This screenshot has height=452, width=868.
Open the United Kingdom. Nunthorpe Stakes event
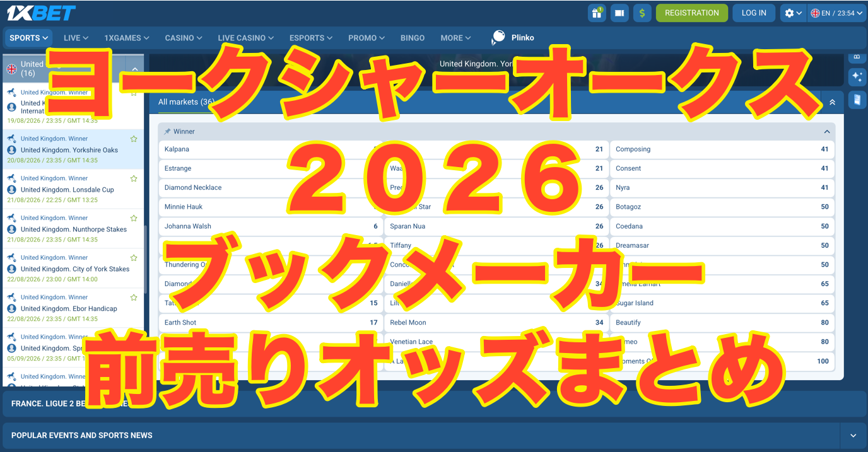click(x=73, y=229)
